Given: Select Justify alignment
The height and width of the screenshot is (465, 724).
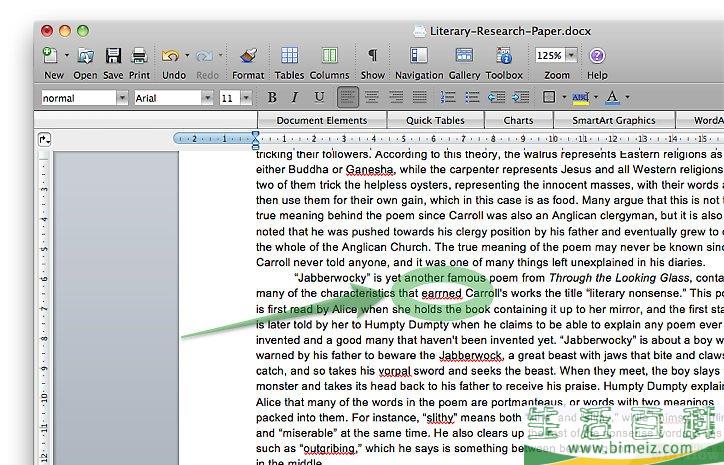Looking at the screenshot, I should click(x=419, y=97).
